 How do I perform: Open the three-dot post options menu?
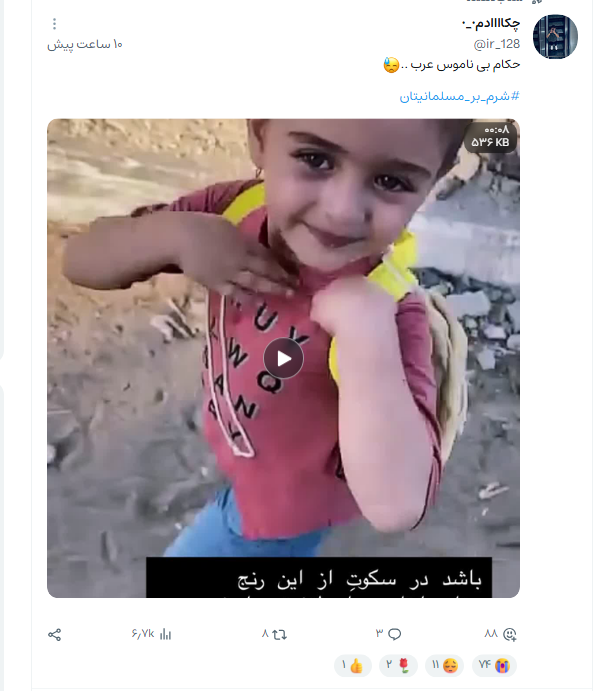pyautogui.click(x=54, y=24)
